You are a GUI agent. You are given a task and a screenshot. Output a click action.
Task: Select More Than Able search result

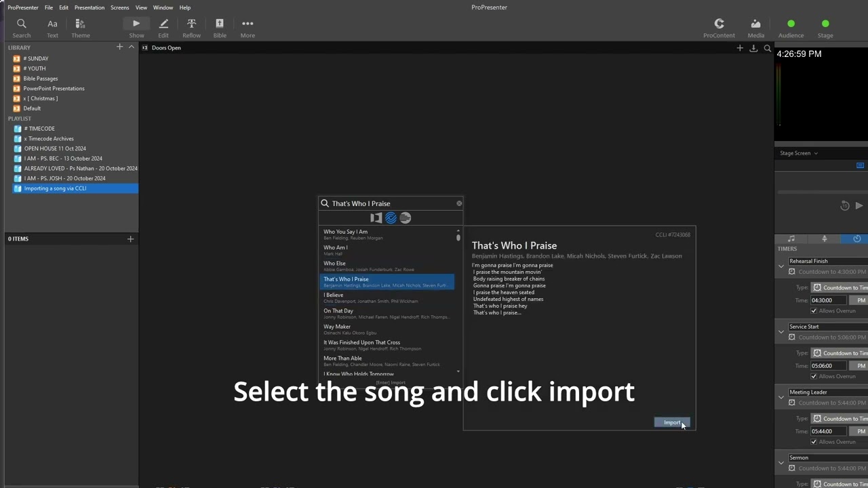[x=387, y=361]
